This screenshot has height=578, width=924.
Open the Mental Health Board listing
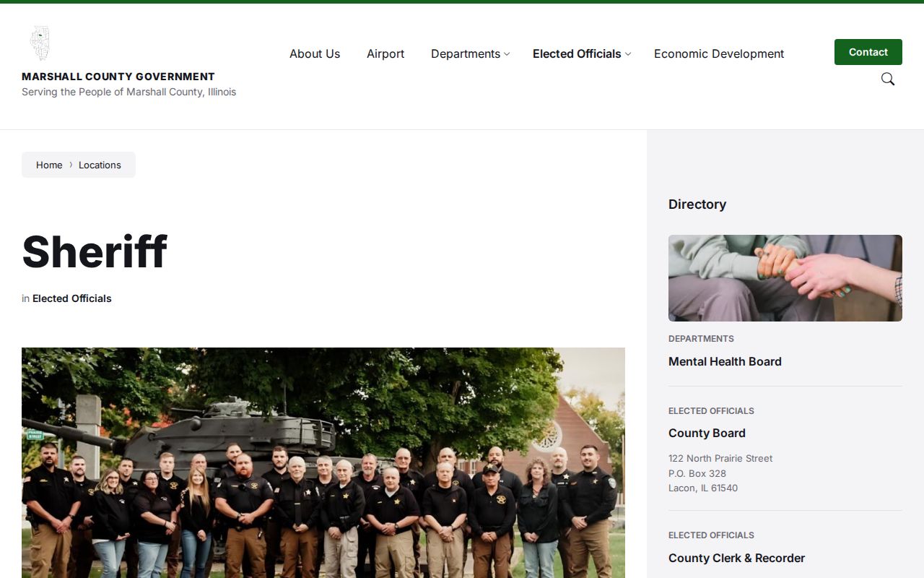click(725, 361)
